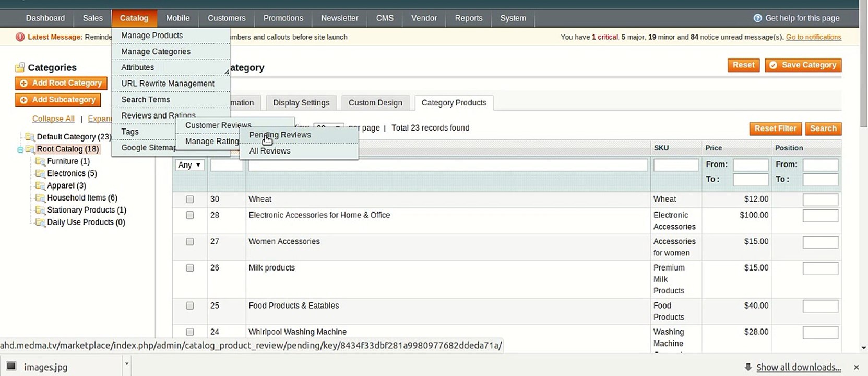This screenshot has width=868, height=376.
Task: Click the product name filter input field
Action: pyautogui.click(x=448, y=166)
